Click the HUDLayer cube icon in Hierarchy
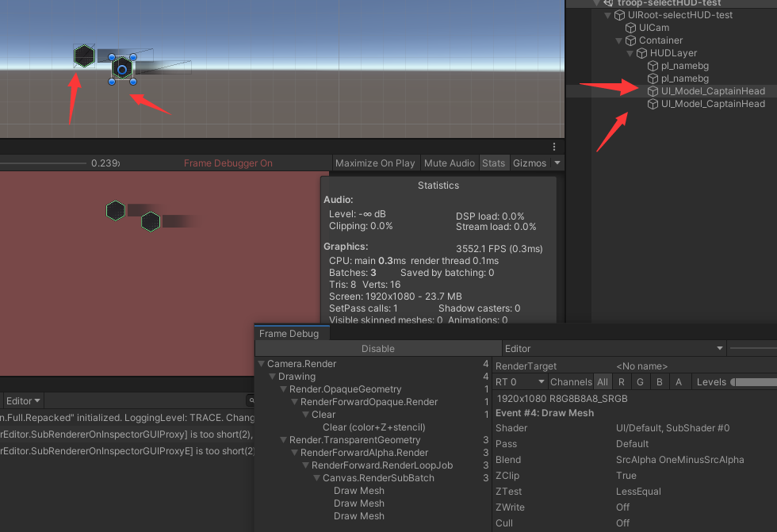777x532 pixels. [642, 53]
